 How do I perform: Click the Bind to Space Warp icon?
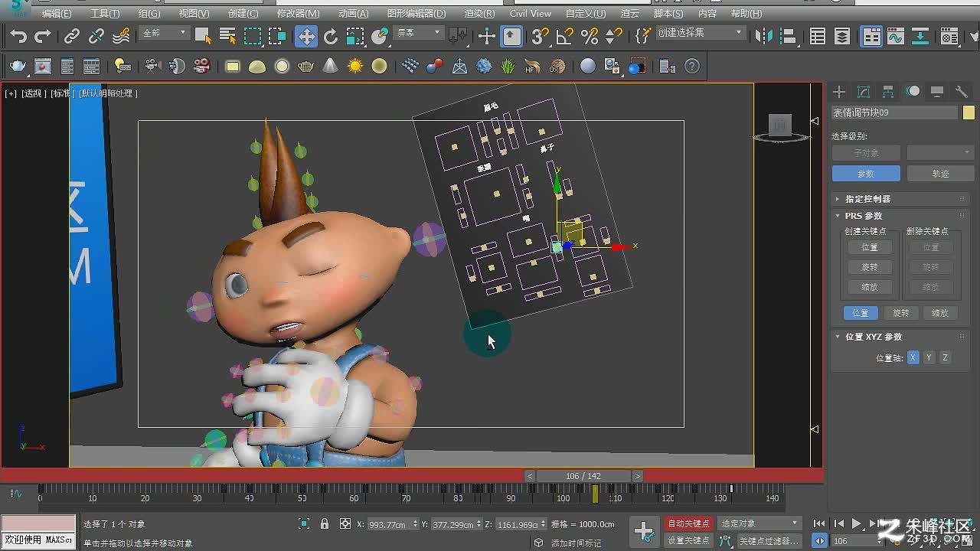121,36
